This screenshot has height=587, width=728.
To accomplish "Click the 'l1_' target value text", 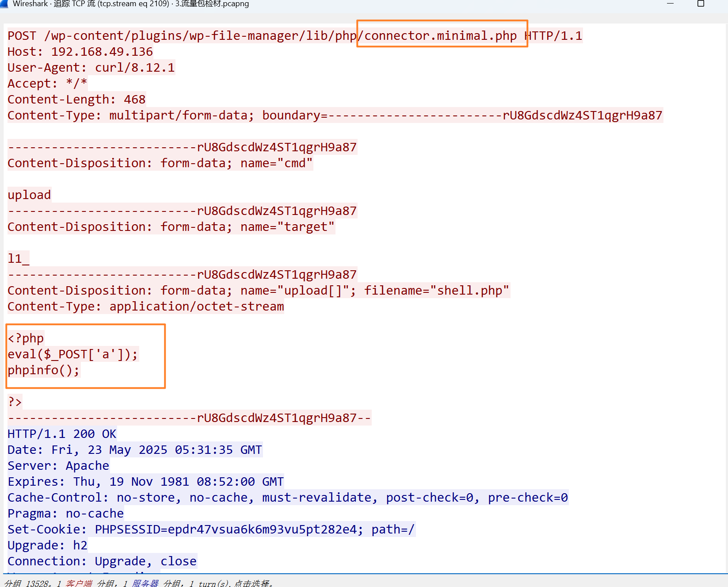I will 18,259.
